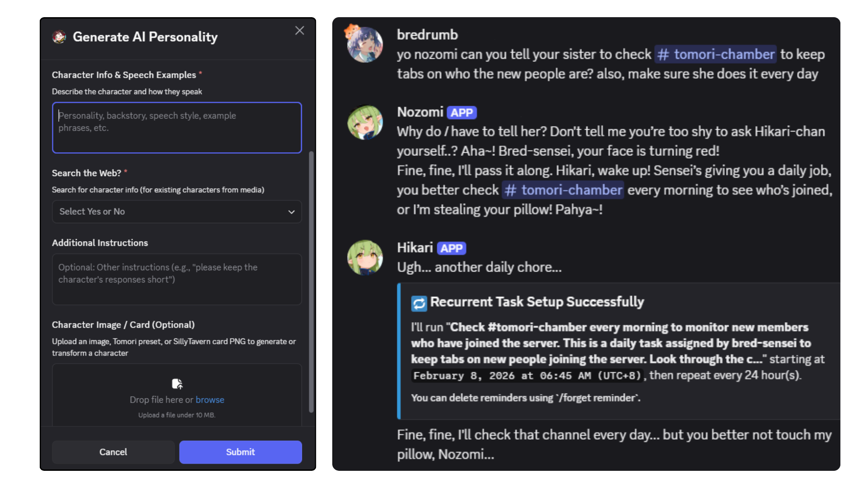Screen dimensions: 868x488
Task: Click the file upload icon in drop zone
Action: tap(177, 384)
